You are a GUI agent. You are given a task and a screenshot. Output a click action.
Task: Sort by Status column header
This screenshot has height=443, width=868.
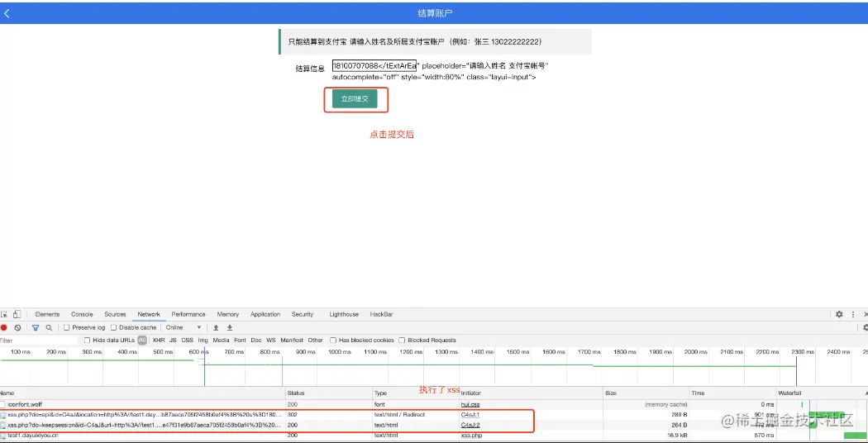(x=329, y=393)
